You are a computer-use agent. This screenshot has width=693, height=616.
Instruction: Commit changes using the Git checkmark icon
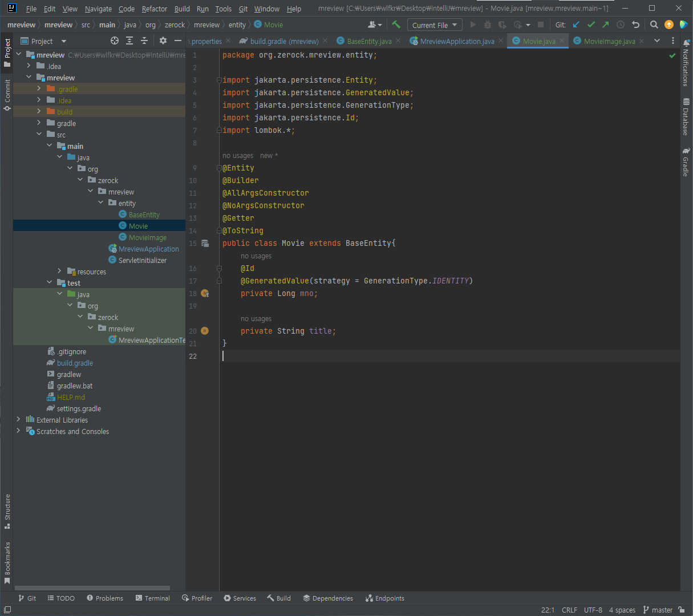coord(591,25)
